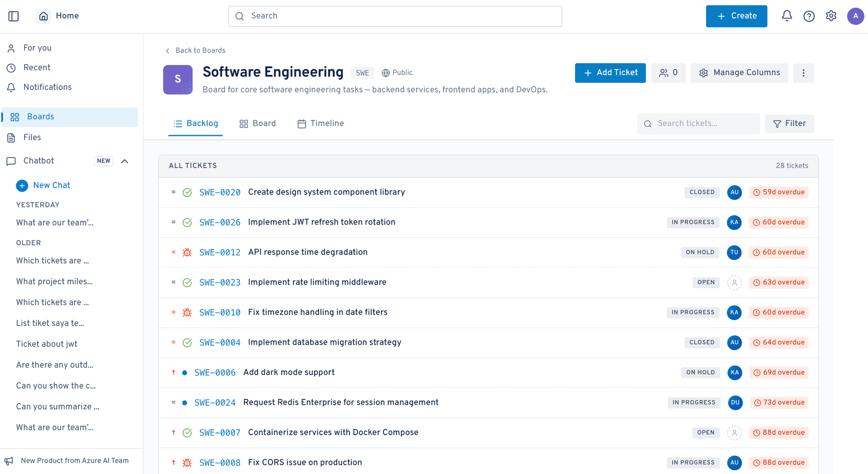Screen dimensions: 868x474
Task: Open the settings gear icon
Action: pyautogui.click(x=831, y=16)
